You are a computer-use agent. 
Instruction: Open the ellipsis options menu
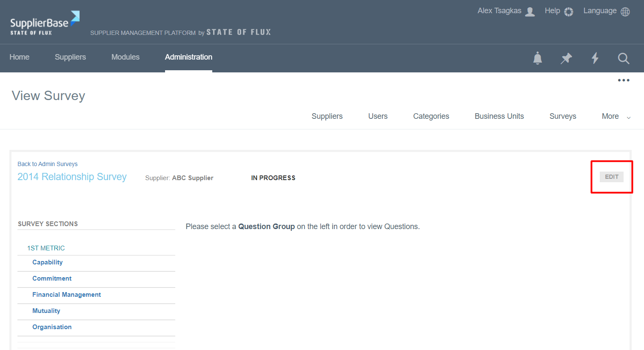[x=624, y=80]
